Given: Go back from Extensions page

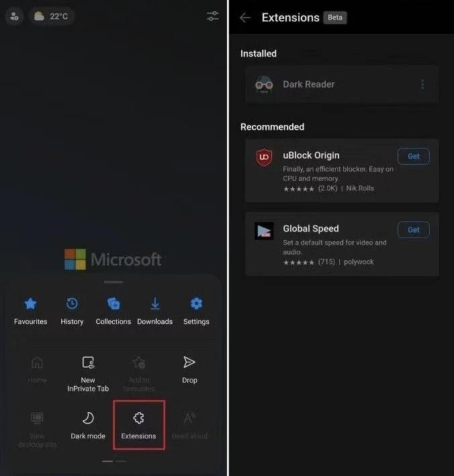Looking at the screenshot, I should [x=245, y=17].
